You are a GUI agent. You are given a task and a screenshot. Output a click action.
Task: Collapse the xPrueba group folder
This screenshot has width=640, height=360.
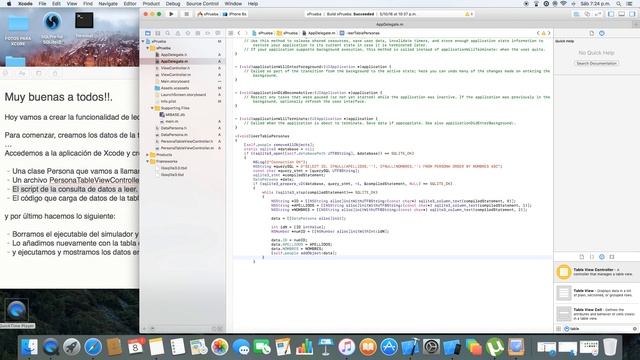tap(148, 48)
